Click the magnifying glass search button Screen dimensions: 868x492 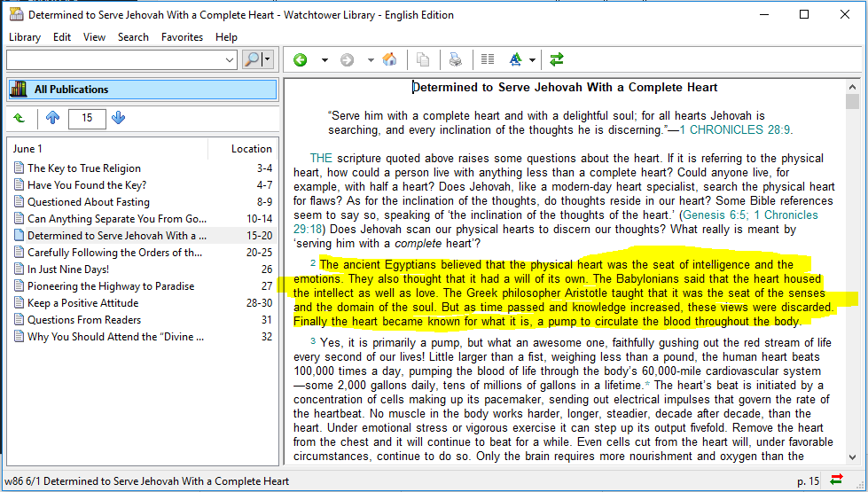click(253, 59)
